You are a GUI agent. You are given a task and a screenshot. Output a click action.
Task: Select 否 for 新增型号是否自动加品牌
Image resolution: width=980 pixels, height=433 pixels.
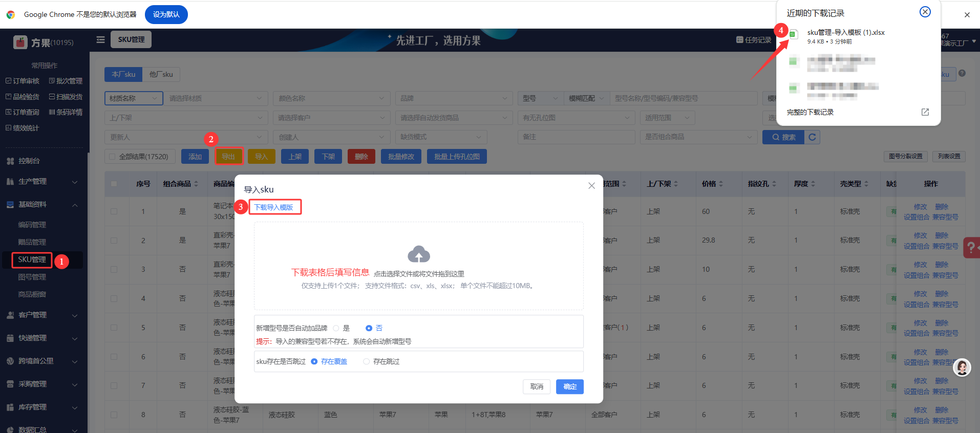click(x=369, y=328)
